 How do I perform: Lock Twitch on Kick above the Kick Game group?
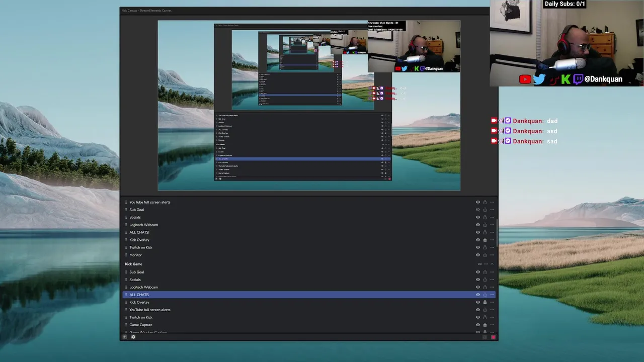[485, 247]
